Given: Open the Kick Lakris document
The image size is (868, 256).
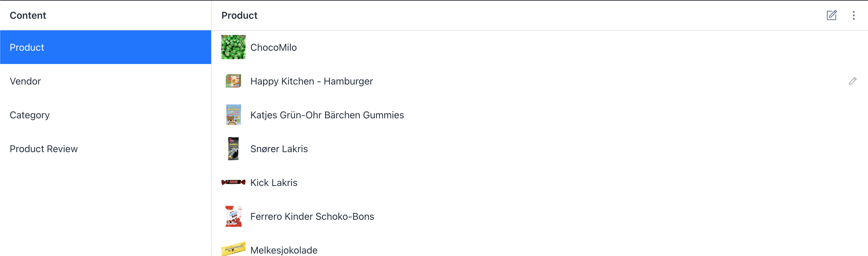Looking at the screenshot, I should [540, 182].
